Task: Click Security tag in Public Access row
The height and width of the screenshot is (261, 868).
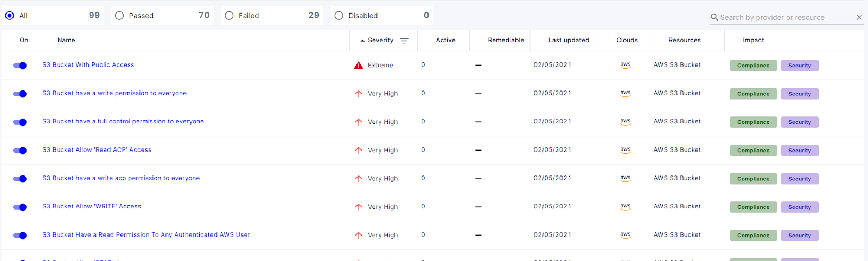Action: [800, 66]
